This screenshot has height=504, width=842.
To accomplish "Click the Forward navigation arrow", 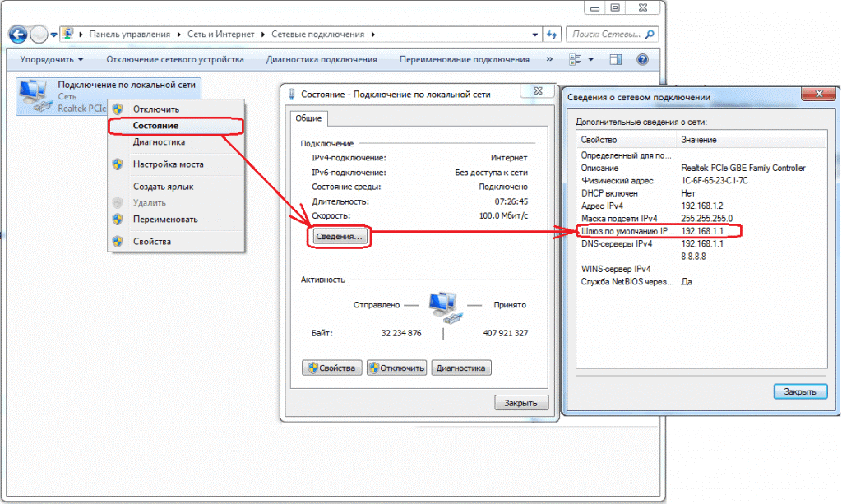I will (39, 35).
